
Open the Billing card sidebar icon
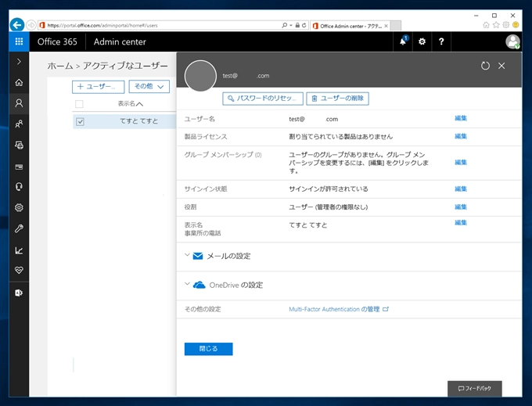pos(19,167)
